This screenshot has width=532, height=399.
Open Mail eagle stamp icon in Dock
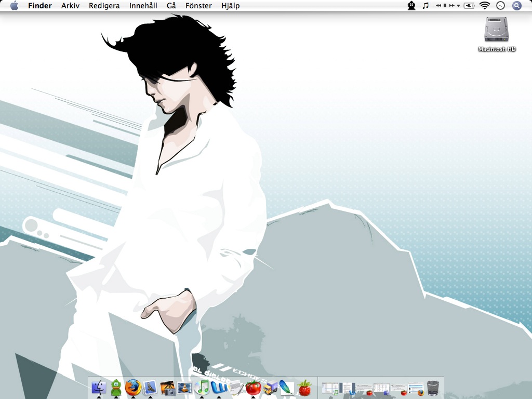[150, 388]
